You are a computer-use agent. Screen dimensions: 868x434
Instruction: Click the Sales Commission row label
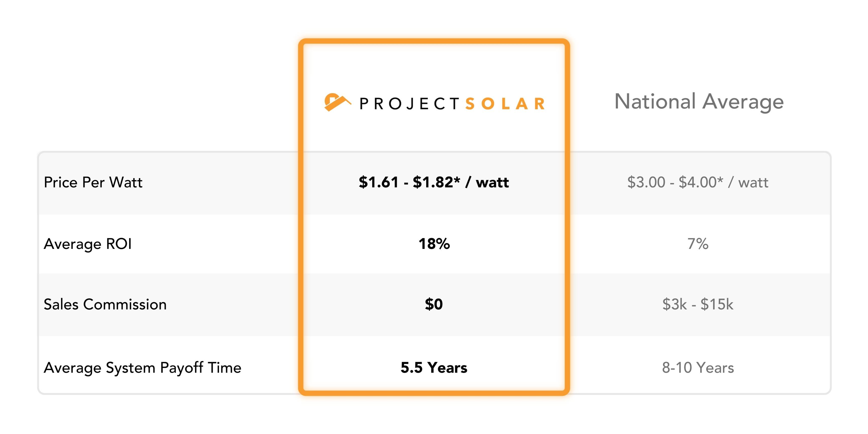coord(105,304)
